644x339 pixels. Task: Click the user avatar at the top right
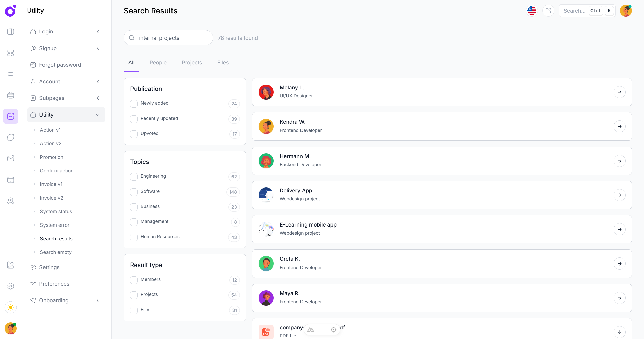point(626,11)
